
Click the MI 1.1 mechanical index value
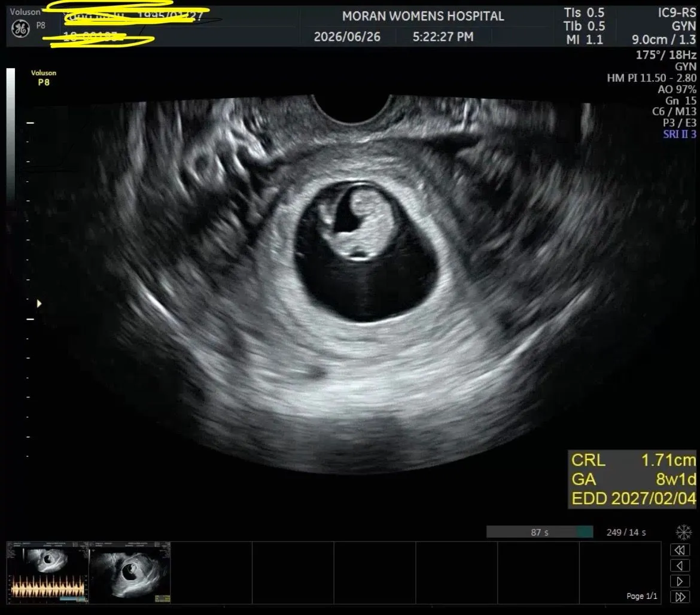point(585,39)
